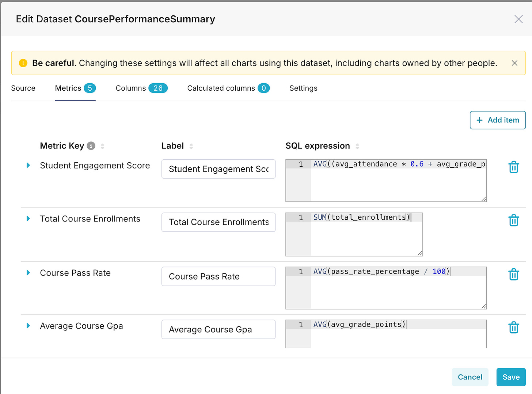Click the Metric Key info icon
Viewport: 532px width, 394px height.
point(91,146)
